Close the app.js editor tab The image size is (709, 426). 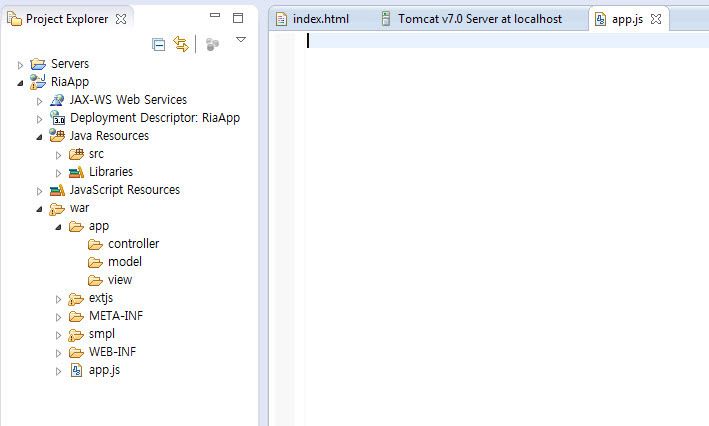click(x=656, y=19)
